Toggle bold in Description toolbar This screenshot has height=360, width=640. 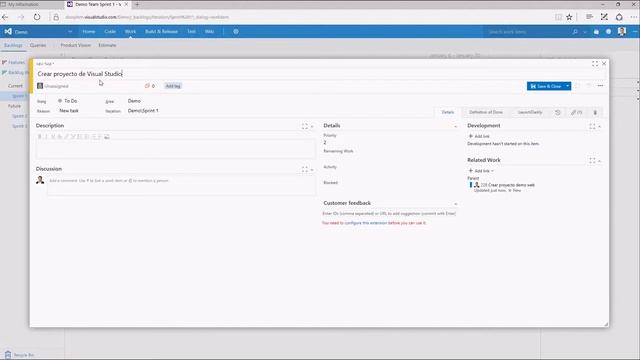(x=40, y=137)
